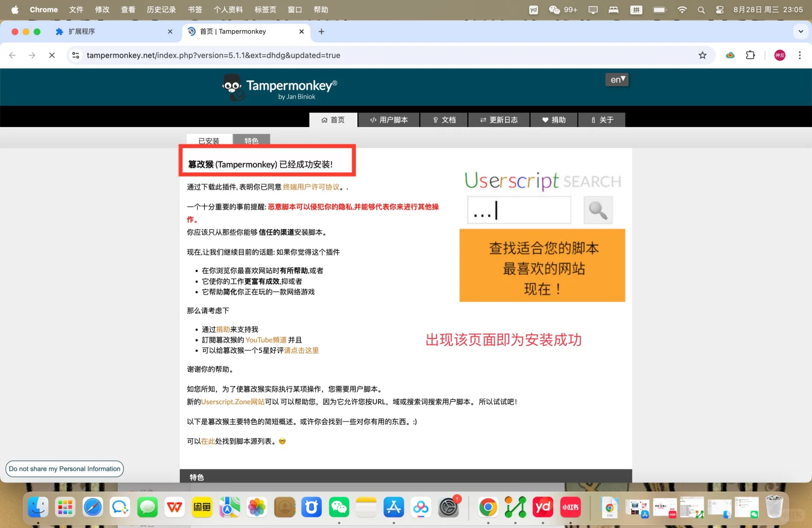Open the App Store from the Dock
The image size is (812, 528).
393,507
